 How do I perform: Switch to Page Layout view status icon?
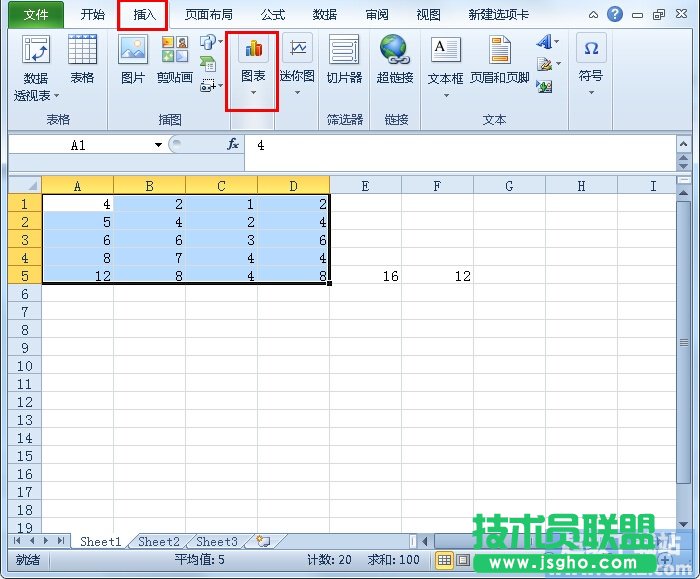click(x=463, y=559)
